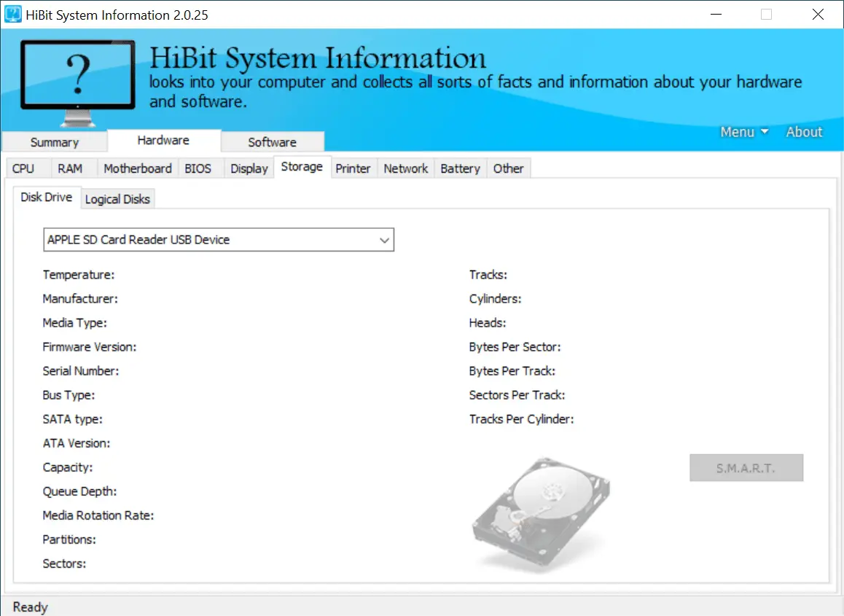Screen dimensions: 844x616
Task: Click the Heads label
Action: coord(488,323)
